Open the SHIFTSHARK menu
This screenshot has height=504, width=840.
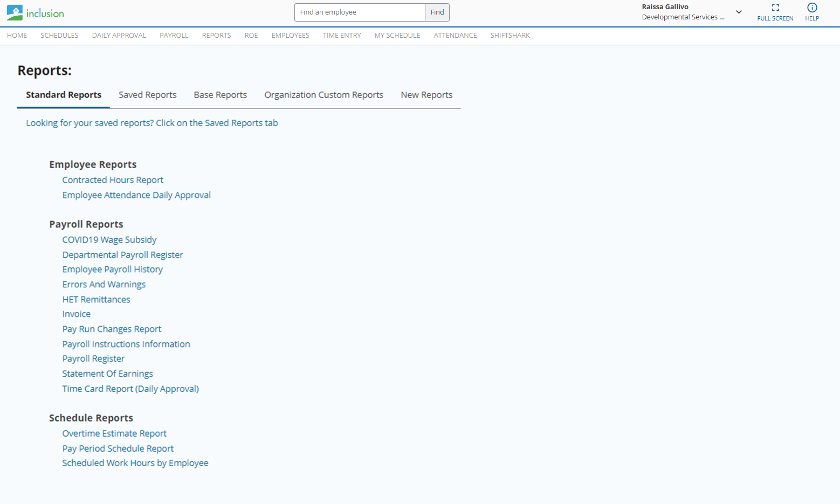tap(510, 36)
